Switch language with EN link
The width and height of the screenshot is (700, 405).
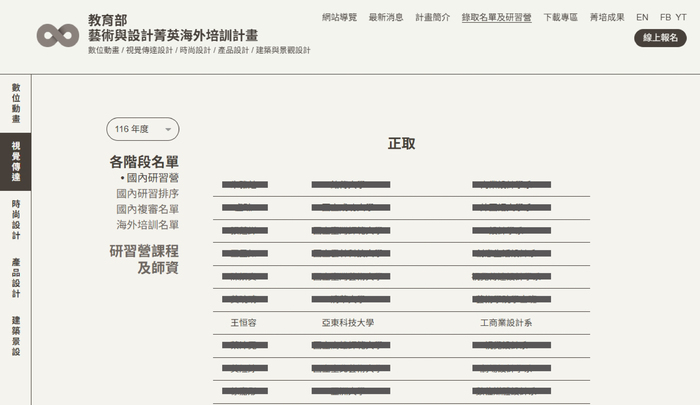pos(642,17)
